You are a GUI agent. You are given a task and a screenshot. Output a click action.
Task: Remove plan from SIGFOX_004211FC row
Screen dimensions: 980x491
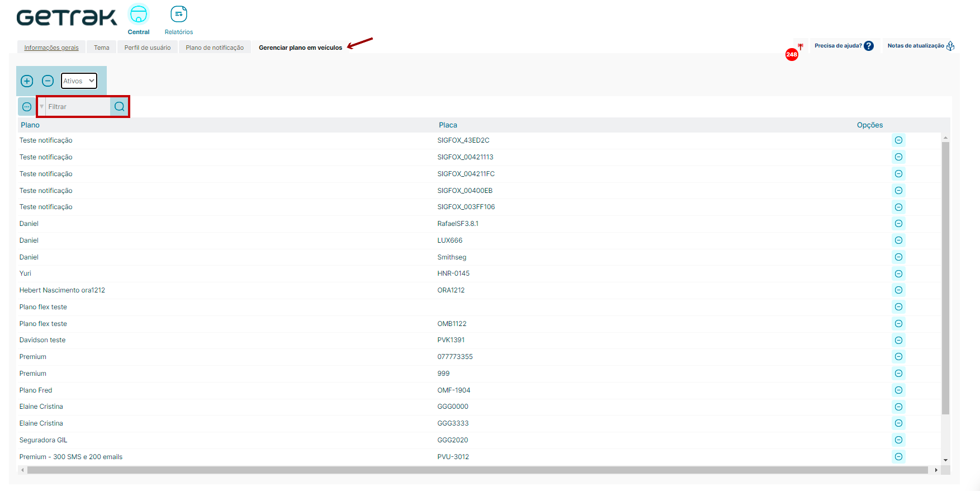click(x=898, y=174)
